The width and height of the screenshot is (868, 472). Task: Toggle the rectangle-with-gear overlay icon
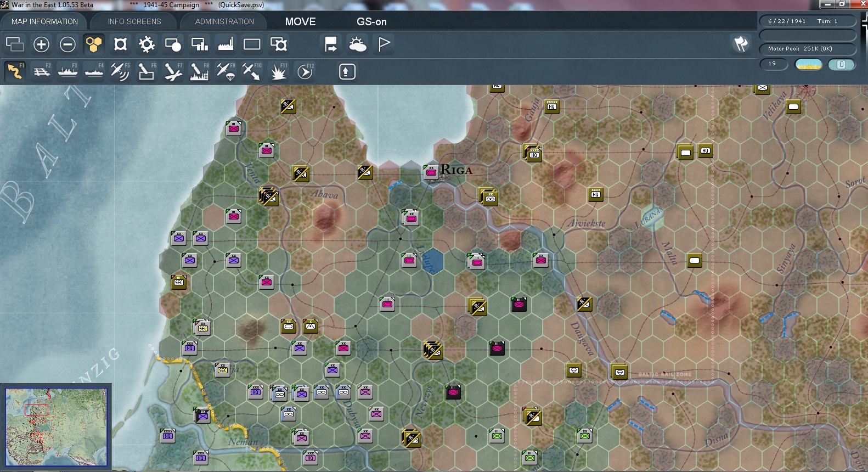pyautogui.click(x=278, y=44)
